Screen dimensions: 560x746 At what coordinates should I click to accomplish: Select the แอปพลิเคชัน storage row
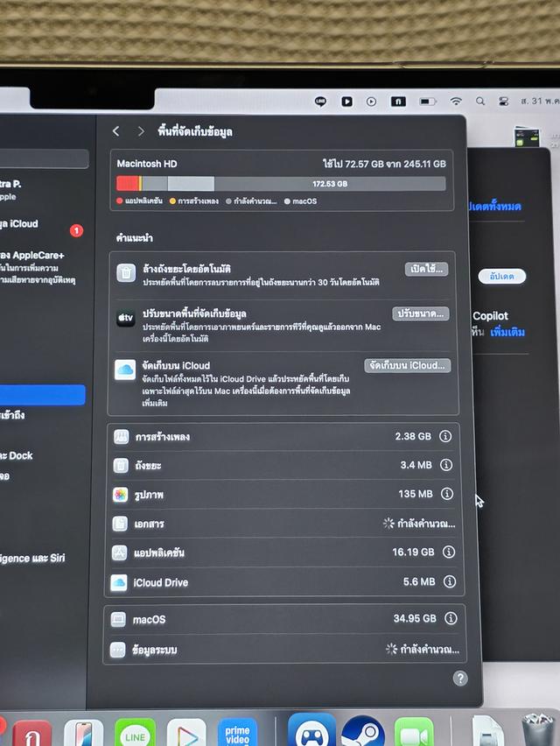[283, 552]
